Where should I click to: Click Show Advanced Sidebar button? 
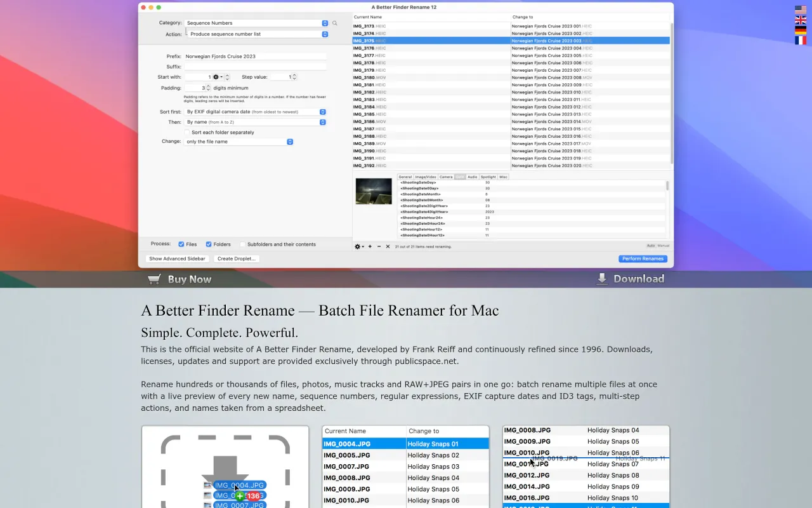[177, 259]
